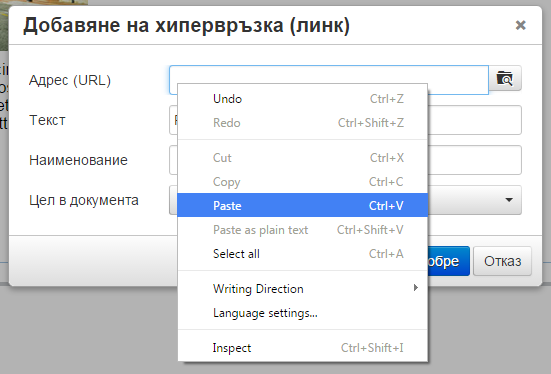
Task: Confirm with the blue Добре button
Action: coord(448,261)
